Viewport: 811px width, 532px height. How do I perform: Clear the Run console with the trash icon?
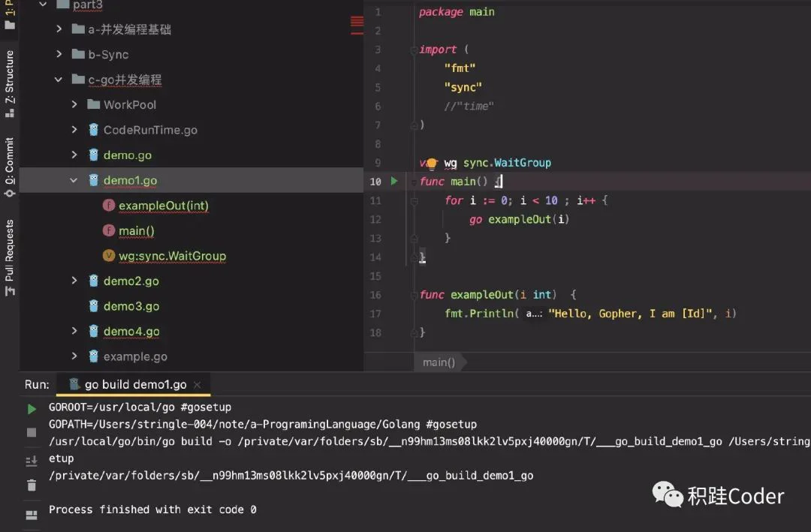pyautogui.click(x=32, y=485)
